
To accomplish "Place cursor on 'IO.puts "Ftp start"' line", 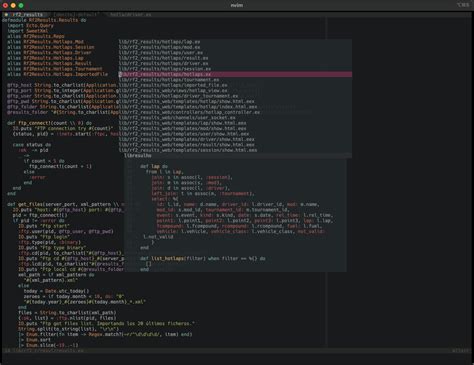I will click(x=44, y=226).
